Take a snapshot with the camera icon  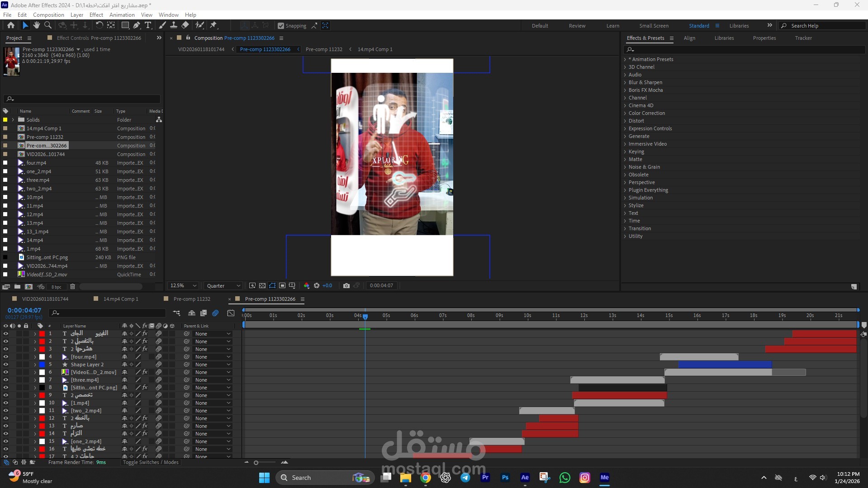click(x=346, y=285)
